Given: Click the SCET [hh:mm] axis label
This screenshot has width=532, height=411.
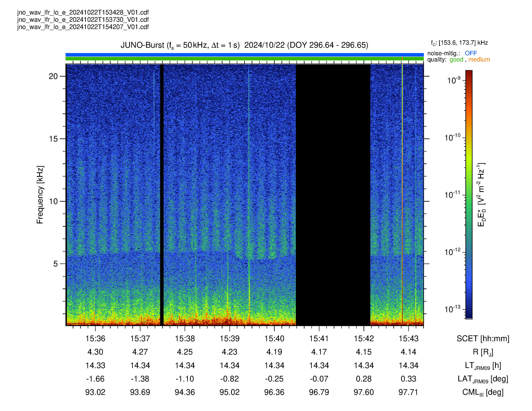Looking at the screenshot, I should (483, 339).
